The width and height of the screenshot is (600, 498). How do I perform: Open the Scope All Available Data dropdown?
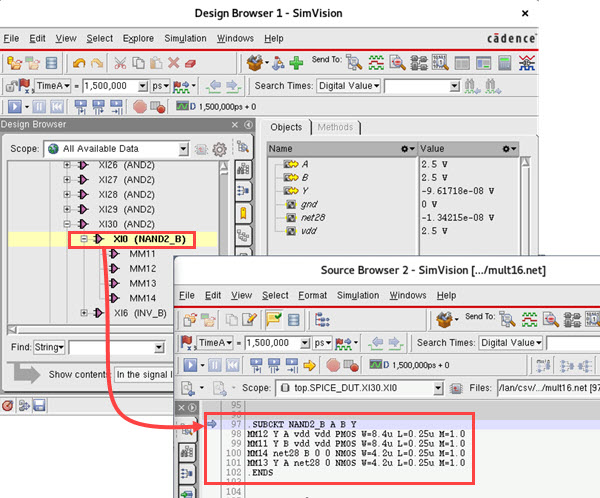183,149
